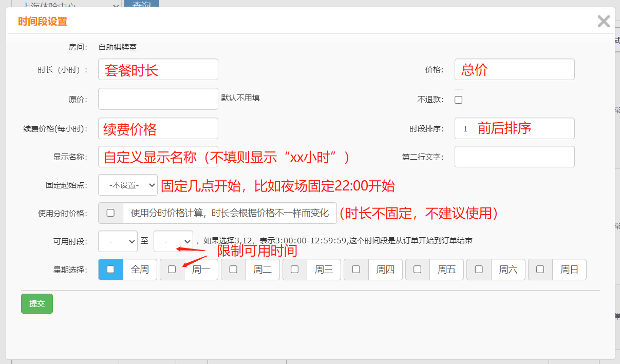Viewport: 620px width, 364px height.
Task: Open the 可用时段 start hour dropdown
Action: pyautogui.click(x=118, y=241)
